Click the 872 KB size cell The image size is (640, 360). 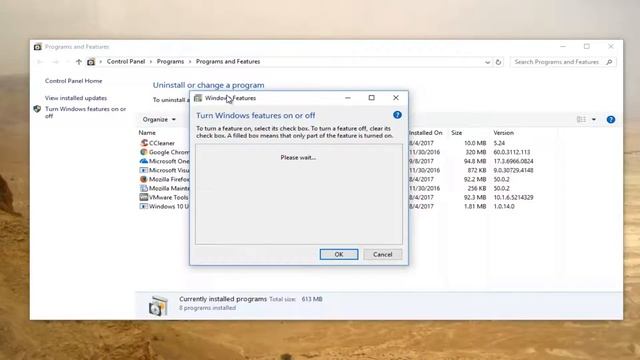(477, 170)
